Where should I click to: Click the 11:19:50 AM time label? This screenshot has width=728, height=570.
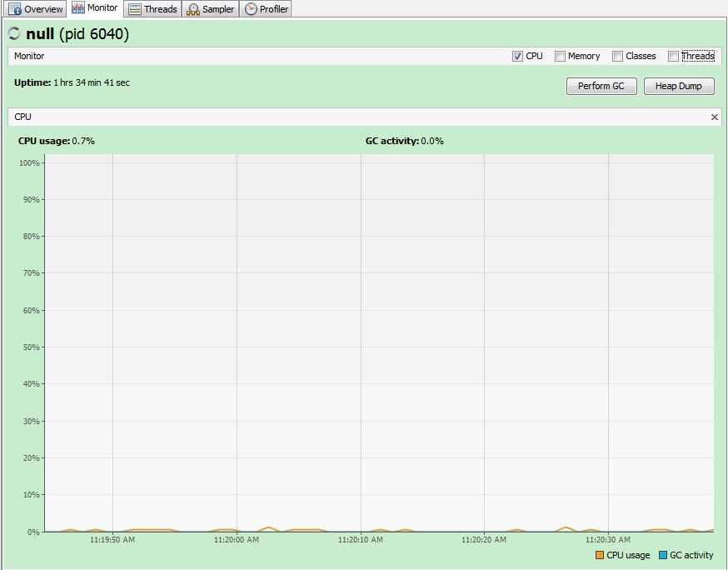112,540
